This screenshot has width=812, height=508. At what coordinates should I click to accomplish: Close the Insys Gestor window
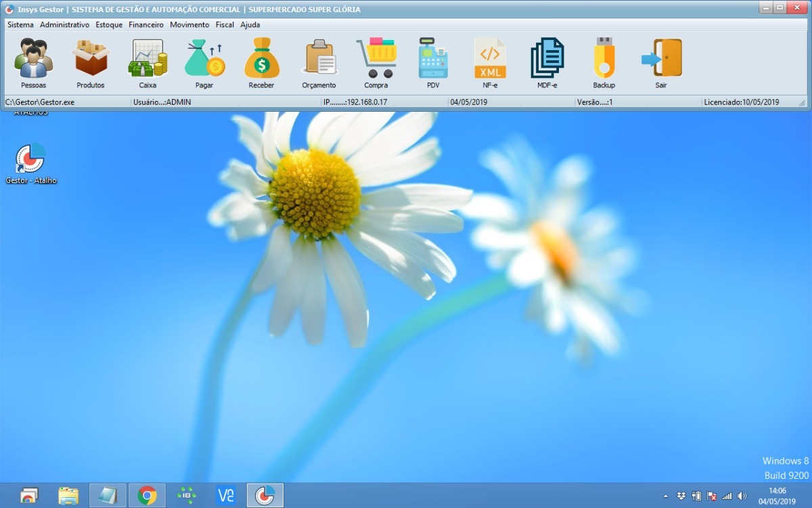click(x=798, y=8)
